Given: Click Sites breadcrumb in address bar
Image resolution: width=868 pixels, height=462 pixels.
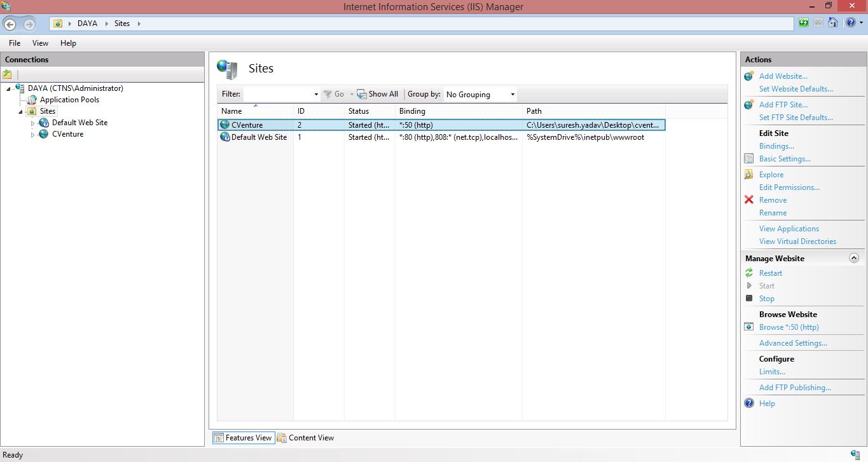Looking at the screenshot, I should [122, 24].
